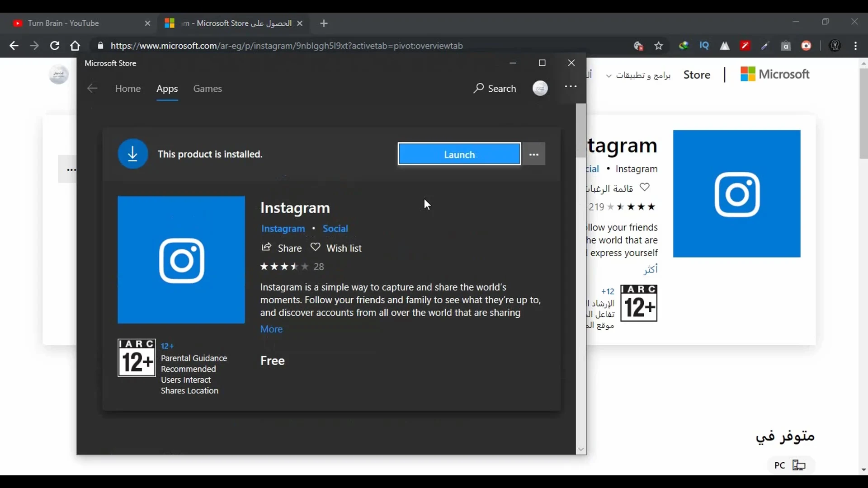Reload the current page
Screen dimensions: 868x488
[x=55, y=46]
